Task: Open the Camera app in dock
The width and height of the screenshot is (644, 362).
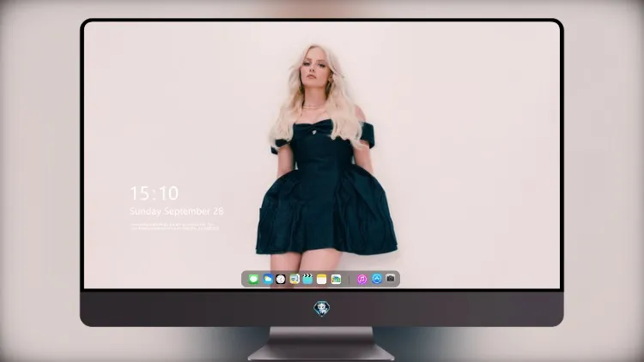Action: tap(391, 279)
